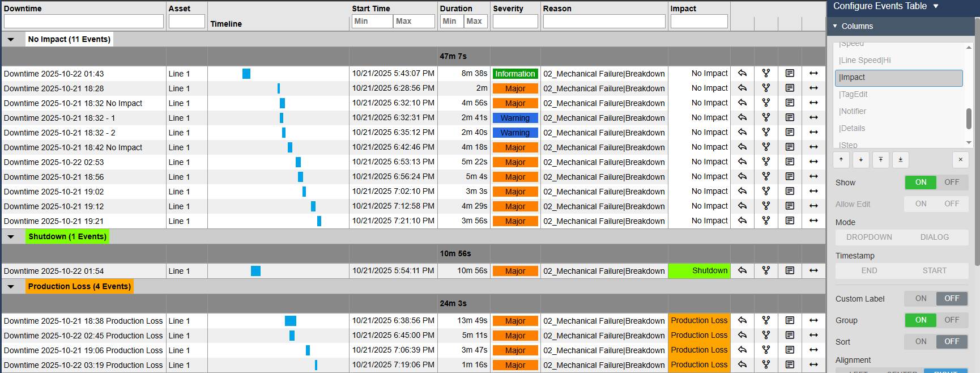Click split icon for 18:38 Production Loss row
This screenshot has width=980, height=373.
(766, 320)
